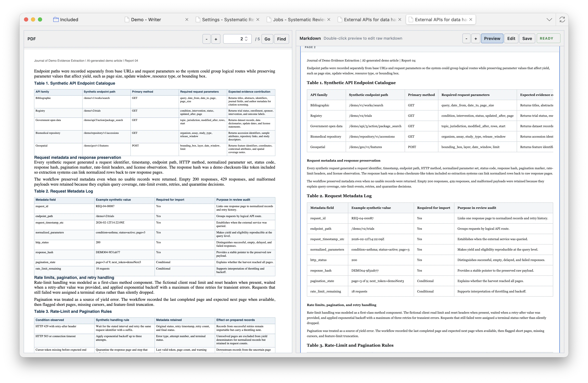Zoom in the Markdown pane with plus

(x=476, y=39)
